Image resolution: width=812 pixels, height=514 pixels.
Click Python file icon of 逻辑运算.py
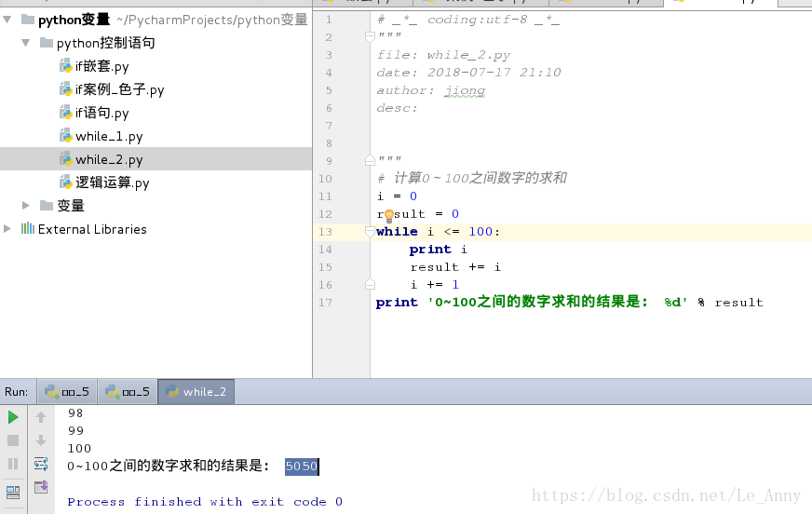(66, 183)
